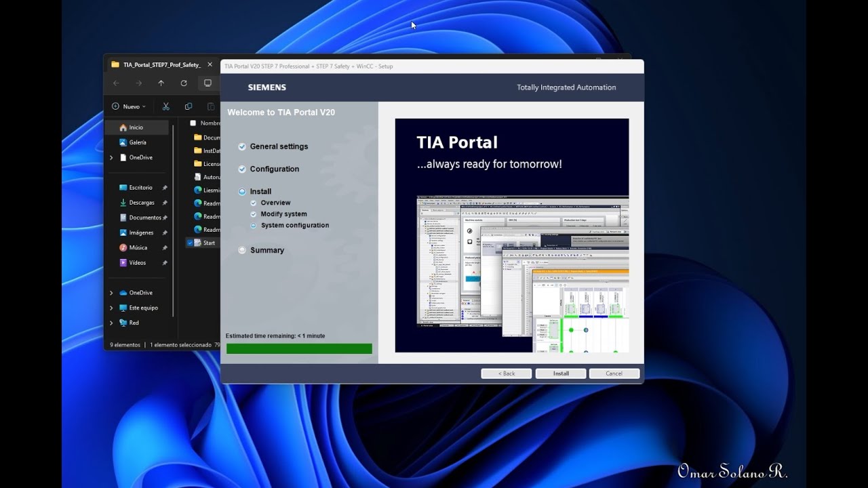868x488 pixels.
Task: Go to the Overview sub-step label
Action: (x=275, y=203)
